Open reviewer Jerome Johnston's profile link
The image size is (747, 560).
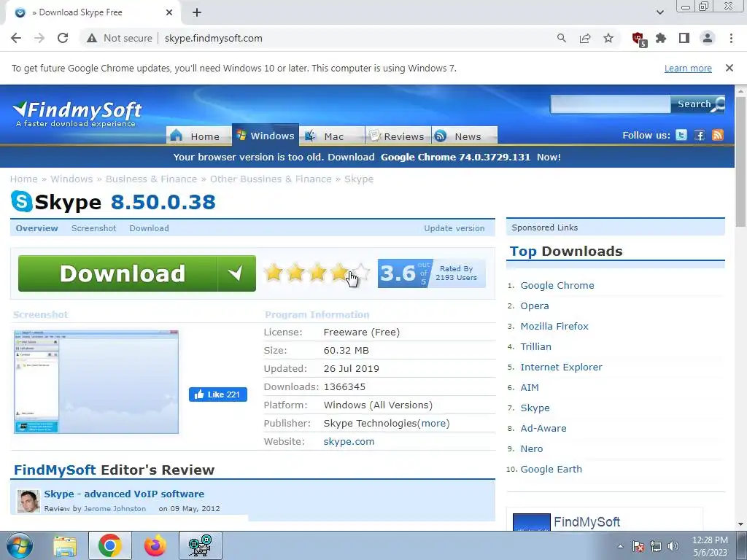coord(115,508)
